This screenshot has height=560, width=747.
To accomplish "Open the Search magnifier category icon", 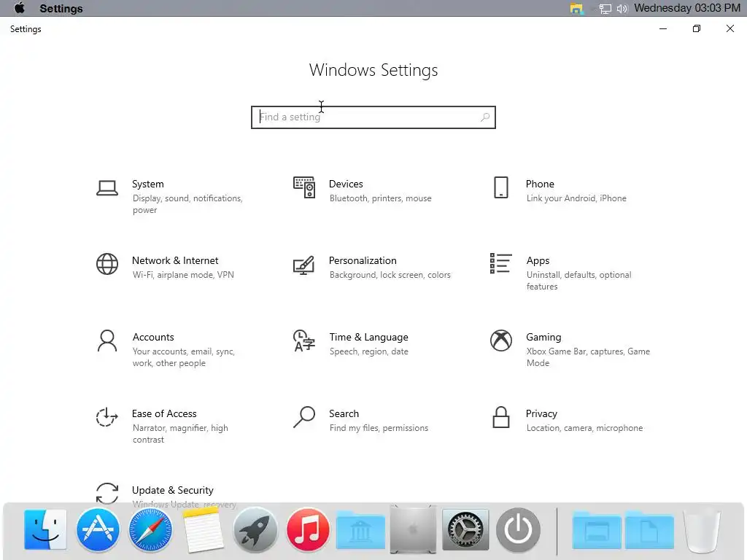I will [x=304, y=416].
